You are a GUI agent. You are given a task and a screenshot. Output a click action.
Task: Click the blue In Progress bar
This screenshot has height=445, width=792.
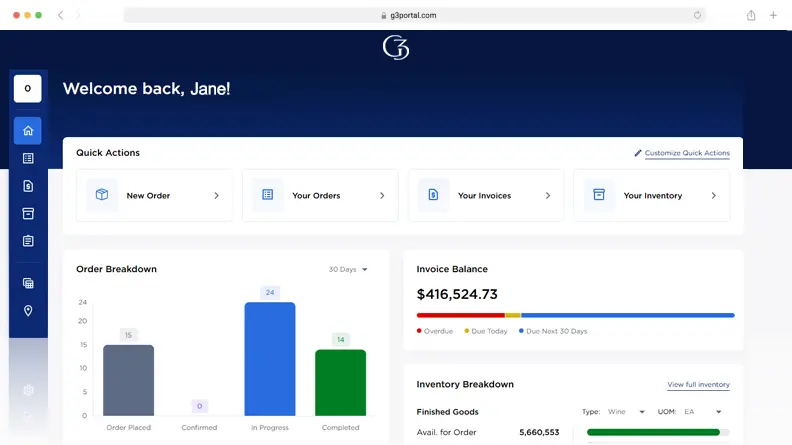(x=270, y=358)
